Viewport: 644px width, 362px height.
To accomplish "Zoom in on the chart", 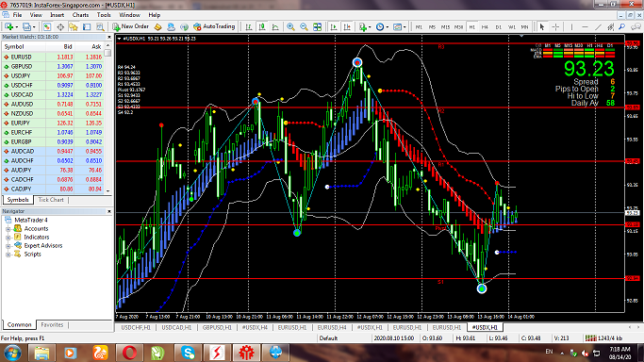I will [290, 26].
